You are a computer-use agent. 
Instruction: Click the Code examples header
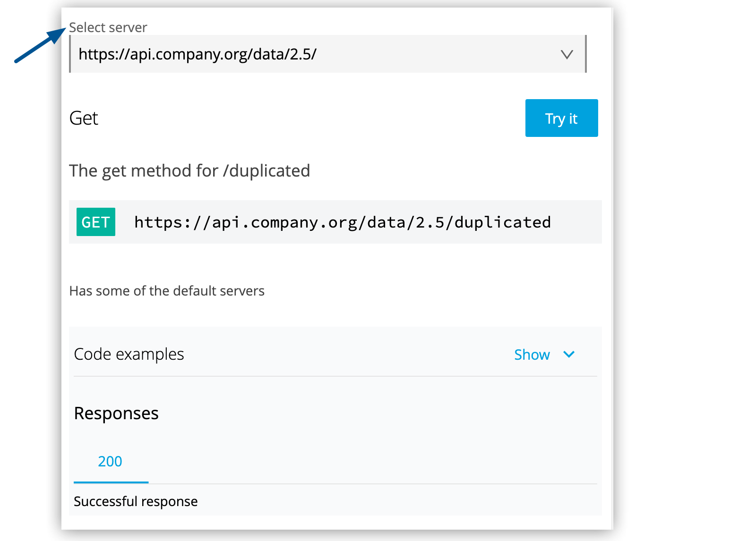(x=129, y=354)
